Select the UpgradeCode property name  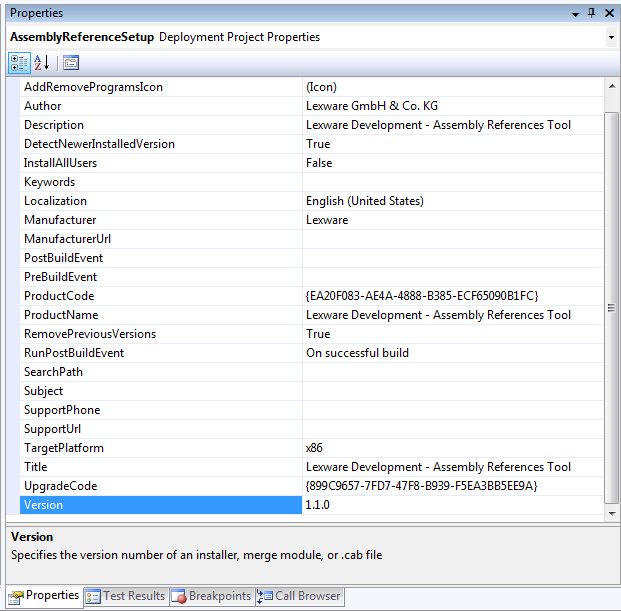(161, 486)
